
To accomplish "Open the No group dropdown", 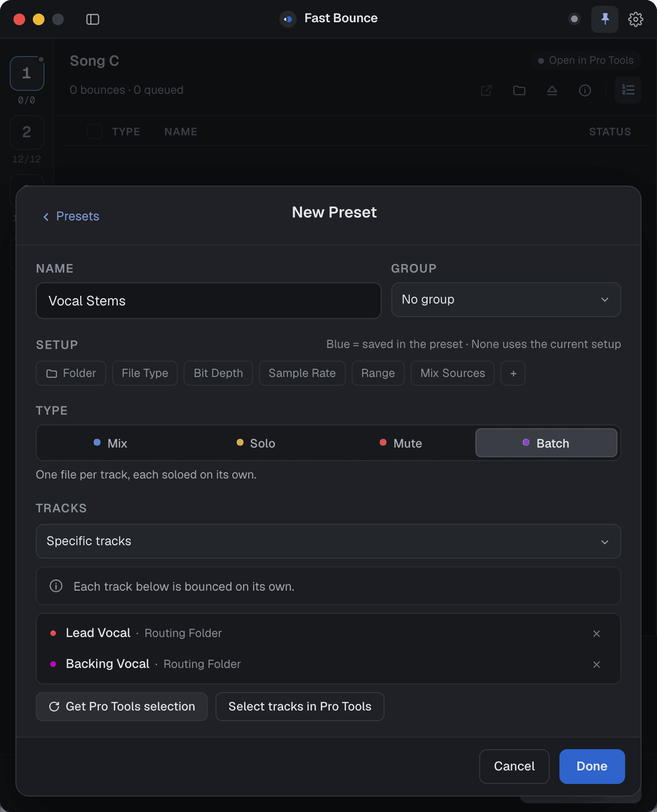I will tap(506, 300).
